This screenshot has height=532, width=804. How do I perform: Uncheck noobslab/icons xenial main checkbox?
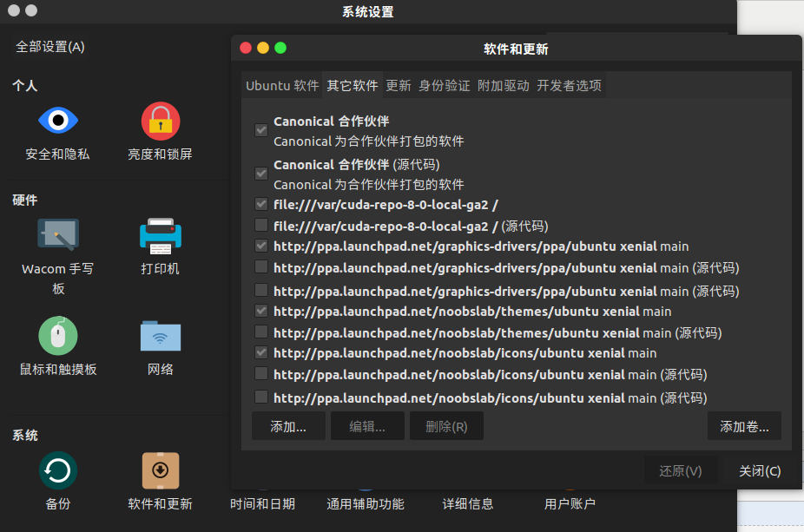coord(261,352)
